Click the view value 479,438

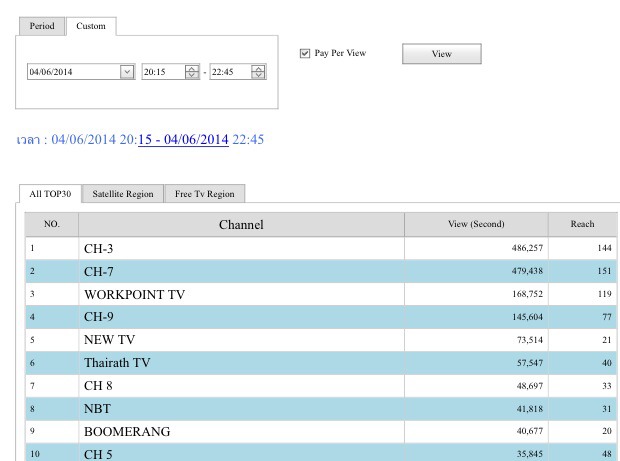(527, 271)
